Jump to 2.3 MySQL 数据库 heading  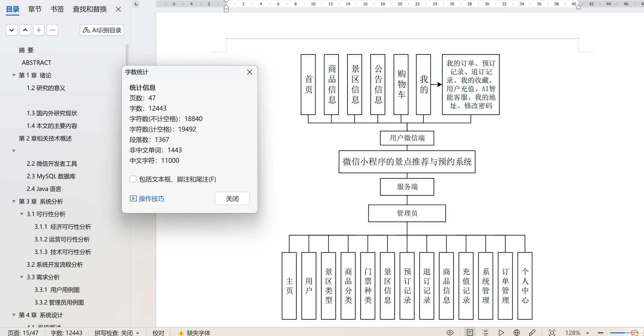point(51,176)
